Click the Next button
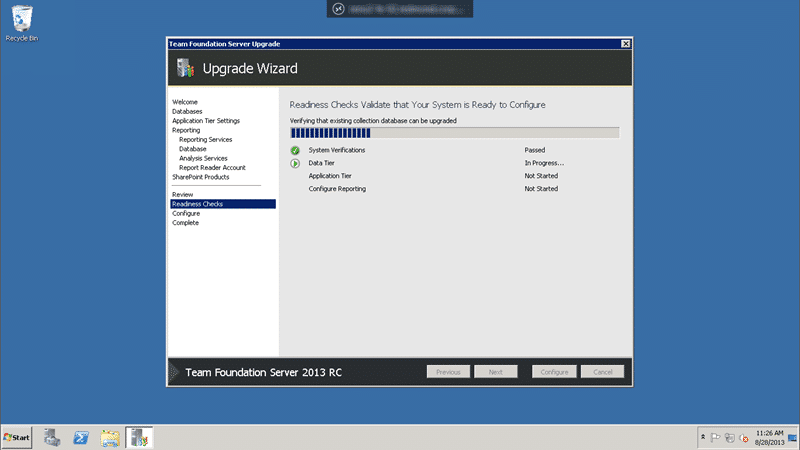Image resolution: width=800 pixels, height=450 pixels. point(495,372)
